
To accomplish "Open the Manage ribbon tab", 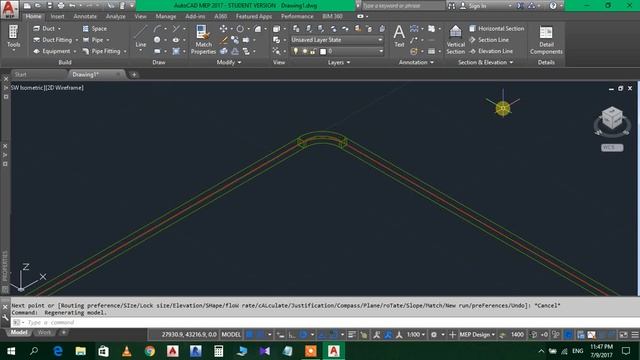I will click(x=166, y=16).
